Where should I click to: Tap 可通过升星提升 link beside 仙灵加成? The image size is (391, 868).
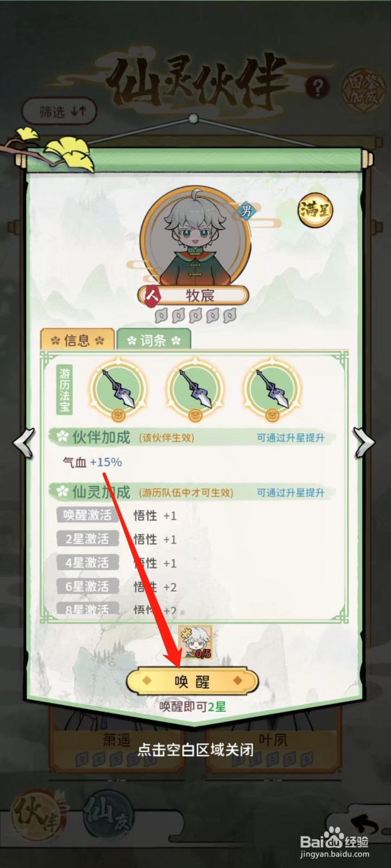[290, 492]
